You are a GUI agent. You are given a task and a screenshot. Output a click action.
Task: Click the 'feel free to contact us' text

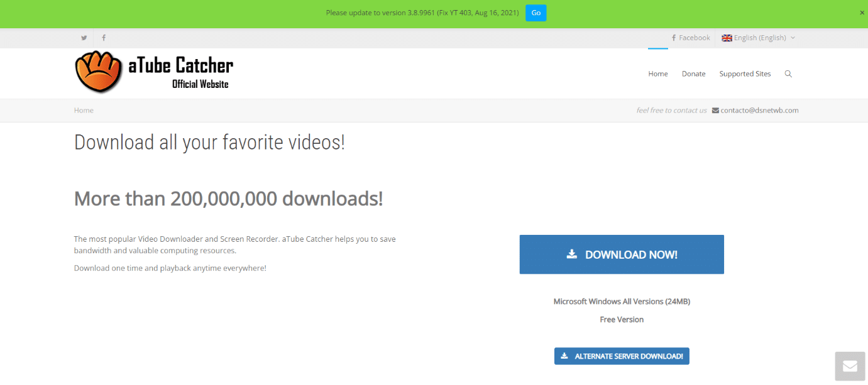pos(671,111)
